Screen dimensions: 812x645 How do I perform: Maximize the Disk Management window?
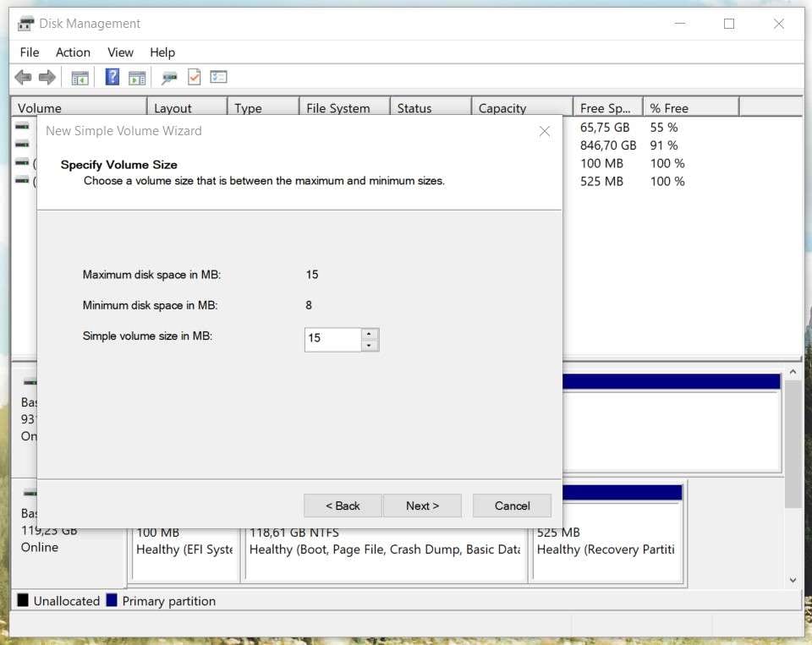coord(728,24)
